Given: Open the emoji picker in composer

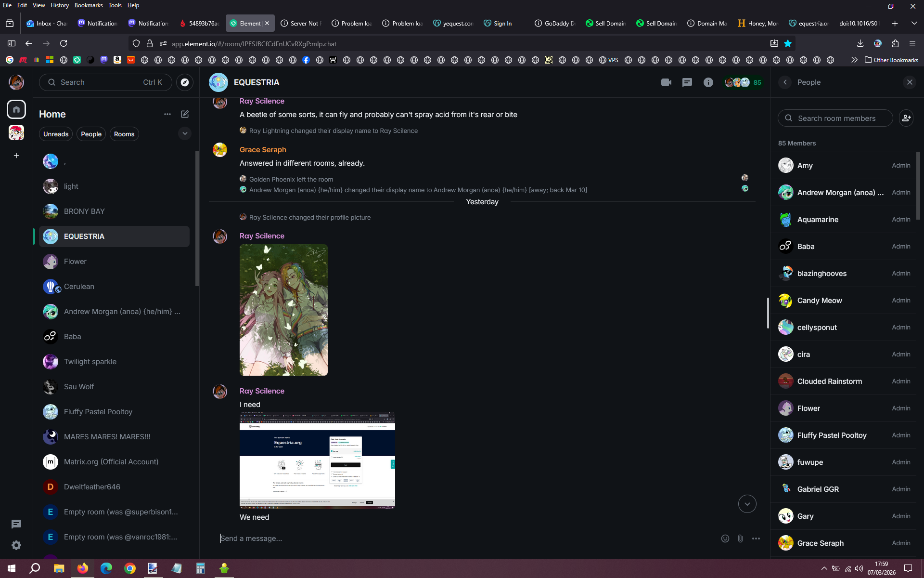Looking at the screenshot, I should 725,539.
